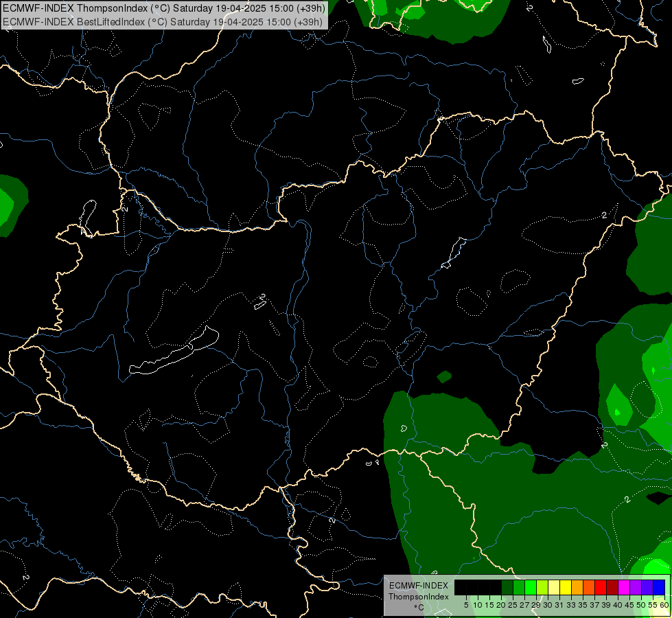Select the blue 55-60 legend swatch
The width and height of the screenshot is (672, 618).
[x=659, y=588]
